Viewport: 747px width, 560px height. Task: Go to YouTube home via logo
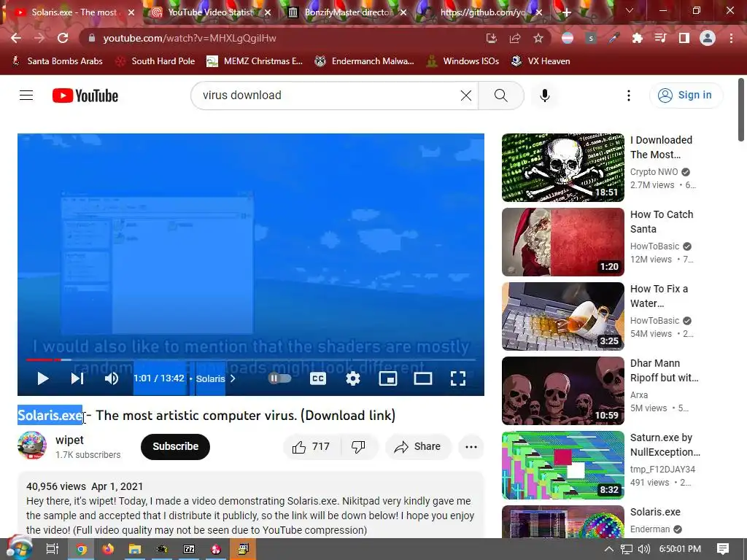pos(85,96)
